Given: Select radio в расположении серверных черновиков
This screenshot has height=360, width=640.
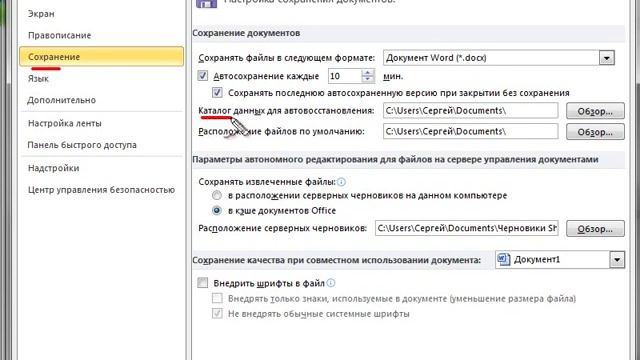Looking at the screenshot, I should point(217,196).
